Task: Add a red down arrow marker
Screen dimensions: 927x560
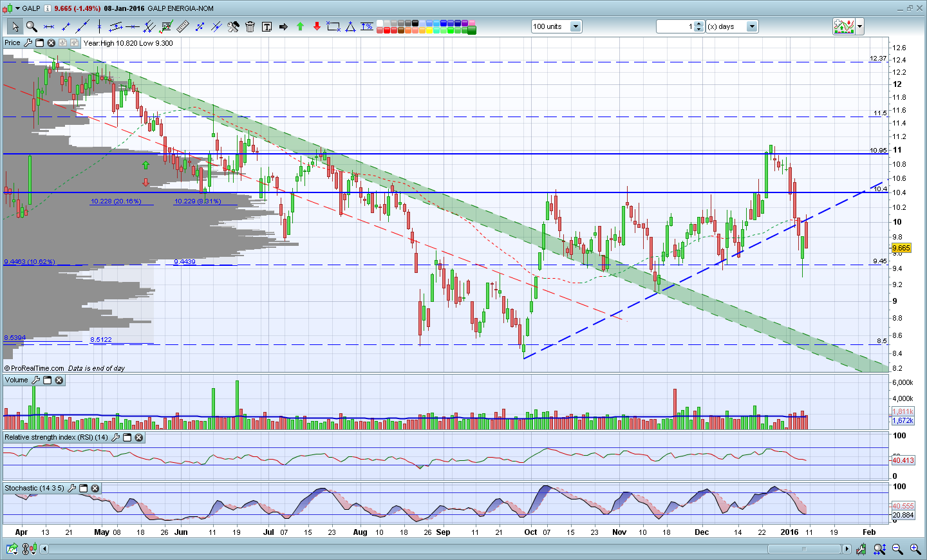Action: coord(317,26)
